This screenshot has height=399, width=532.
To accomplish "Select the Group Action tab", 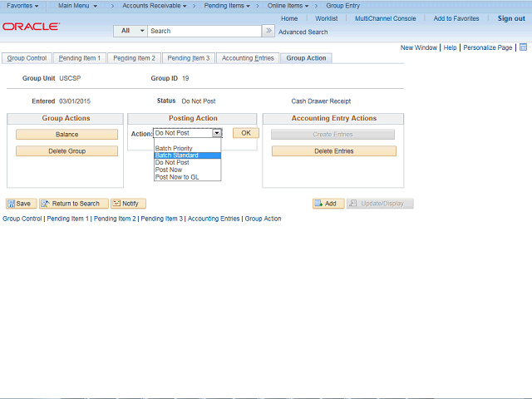I will [x=306, y=58].
